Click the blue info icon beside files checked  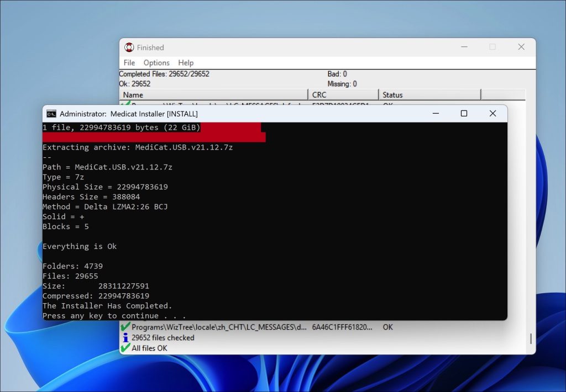tap(125, 337)
